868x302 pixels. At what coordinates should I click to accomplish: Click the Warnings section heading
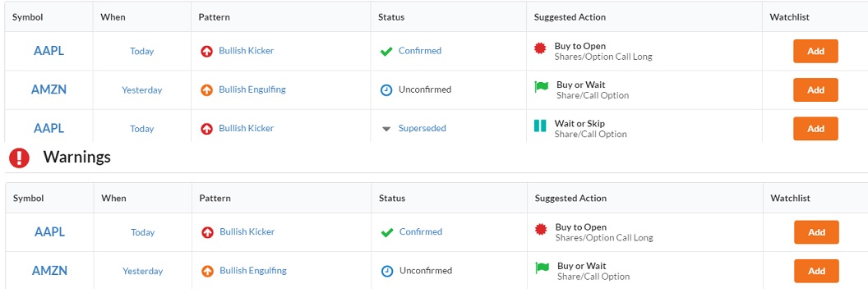77,157
